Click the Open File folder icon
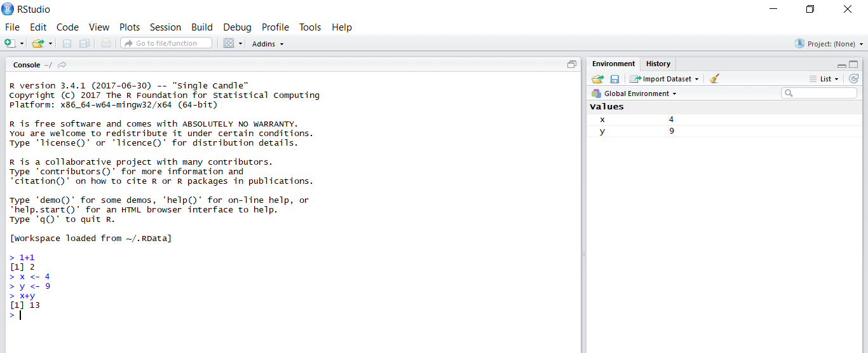Viewport: 868px width, 353px height. 37,43
